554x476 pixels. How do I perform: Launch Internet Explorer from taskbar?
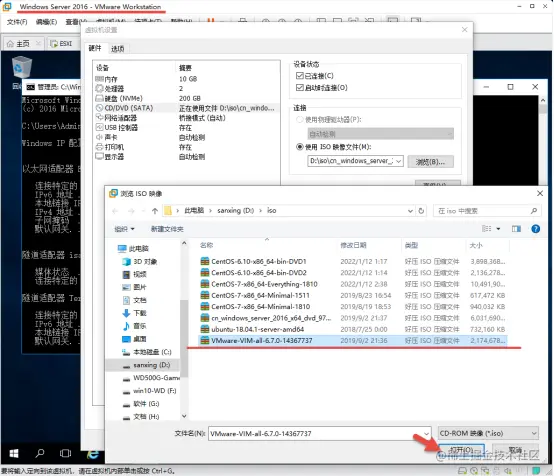[93, 454]
